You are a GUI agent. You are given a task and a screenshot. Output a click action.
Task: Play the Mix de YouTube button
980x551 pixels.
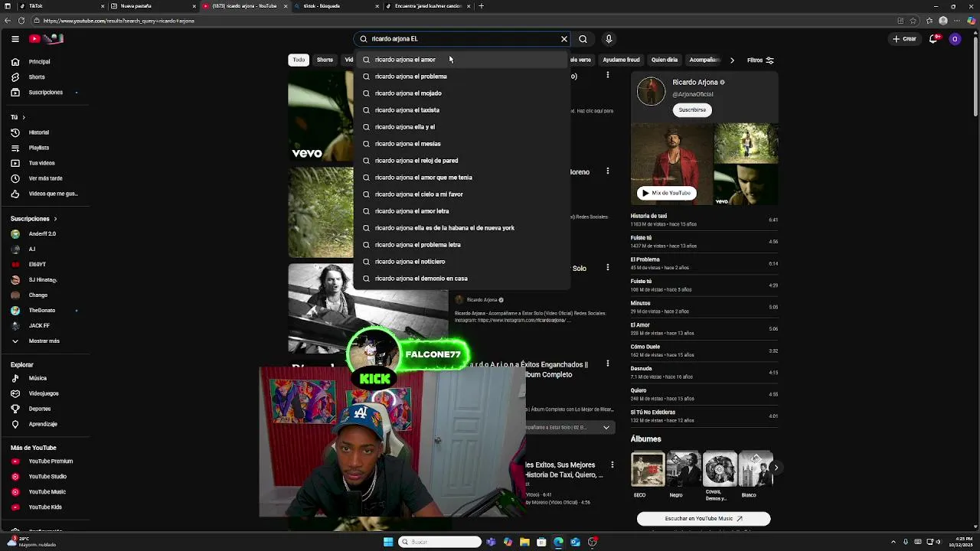point(666,193)
